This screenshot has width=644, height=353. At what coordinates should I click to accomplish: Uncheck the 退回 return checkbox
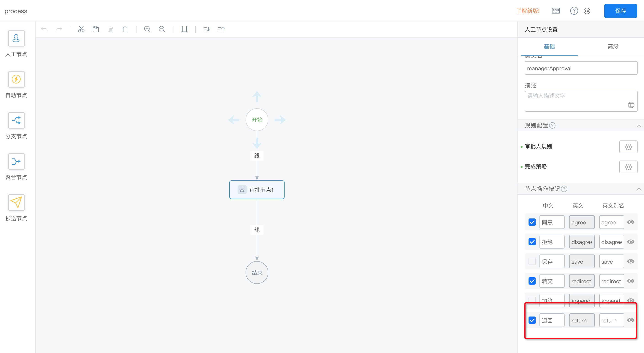(x=532, y=320)
